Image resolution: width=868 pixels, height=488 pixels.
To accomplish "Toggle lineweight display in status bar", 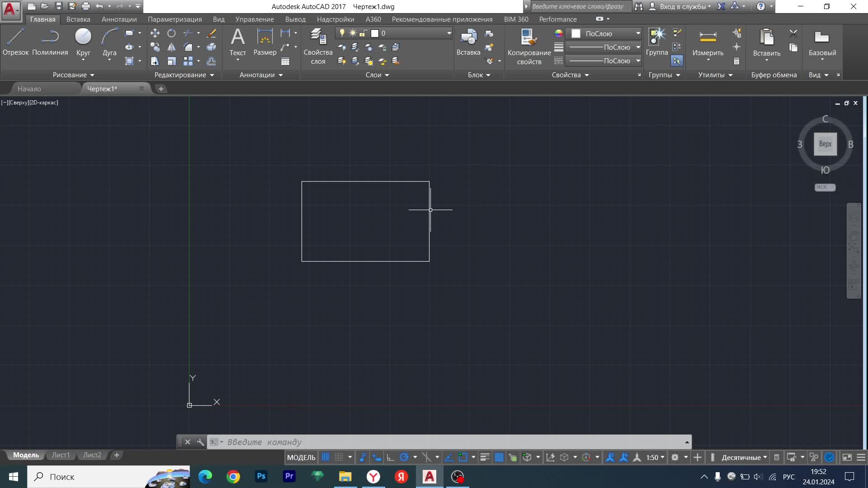I will point(485,457).
